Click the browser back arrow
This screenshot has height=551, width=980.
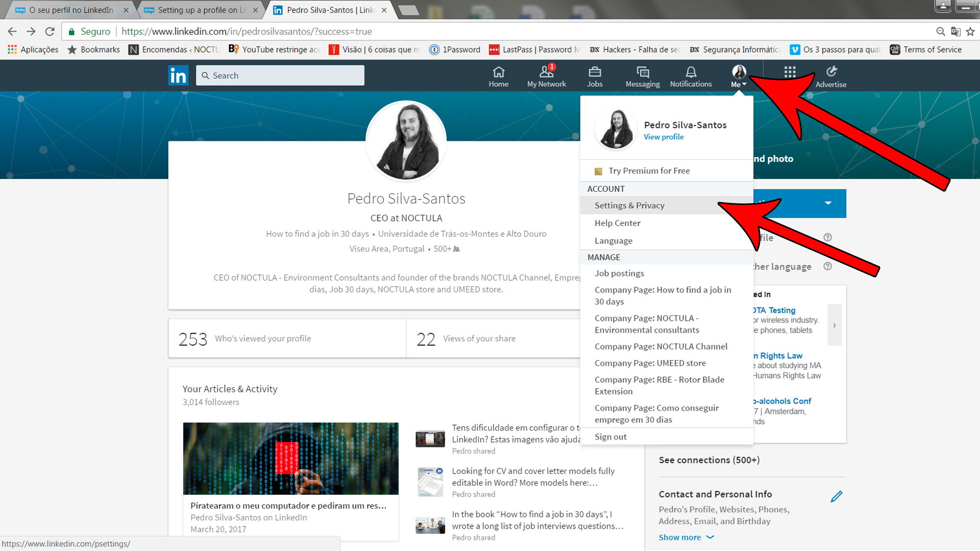click(12, 32)
